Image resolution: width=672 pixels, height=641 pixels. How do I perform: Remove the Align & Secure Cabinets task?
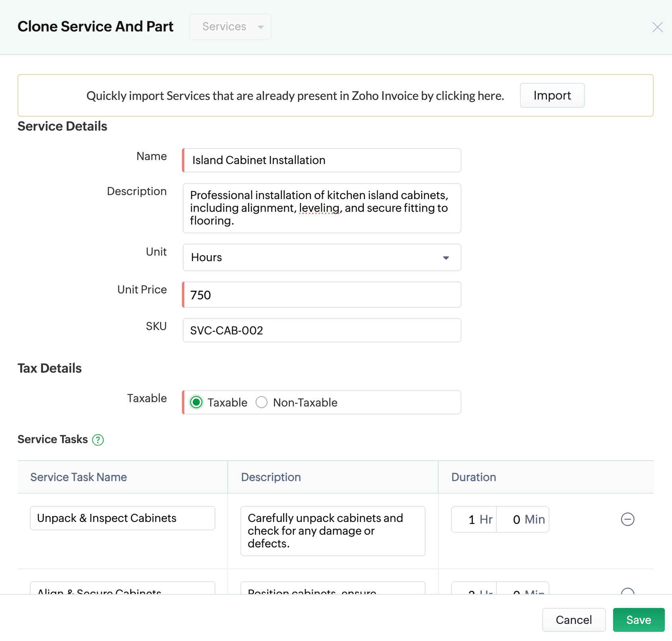click(x=627, y=591)
